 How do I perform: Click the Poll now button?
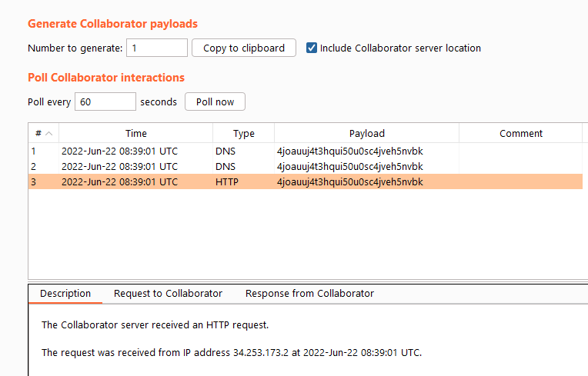(215, 101)
